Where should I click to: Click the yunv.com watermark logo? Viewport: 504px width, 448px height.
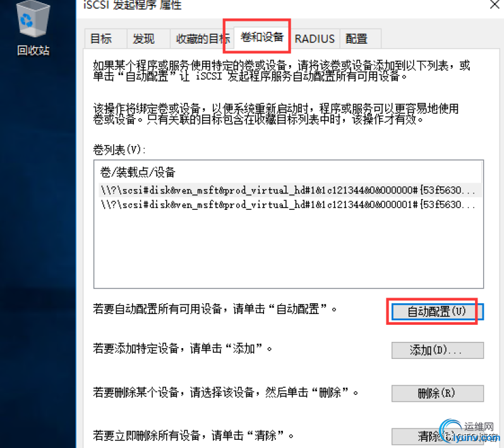point(471,432)
